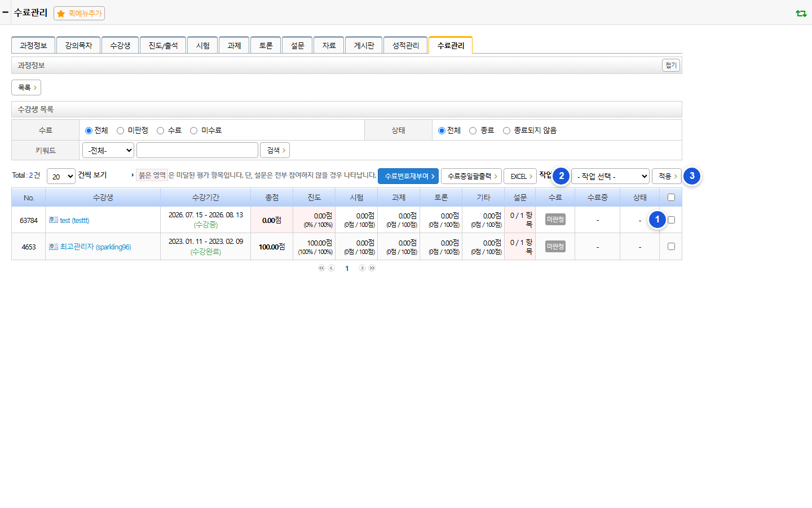Viewport: 812px width, 508px height.
Task: Click the star quick menu add button
Action: [x=79, y=13]
